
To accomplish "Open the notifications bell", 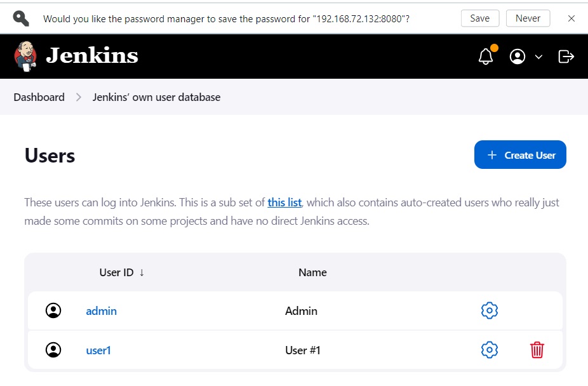I will tap(486, 57).
